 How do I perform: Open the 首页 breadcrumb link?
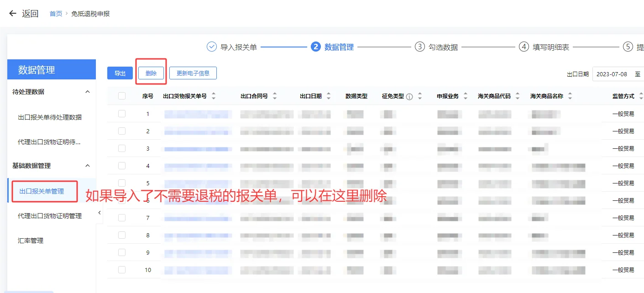coord(55,13)
